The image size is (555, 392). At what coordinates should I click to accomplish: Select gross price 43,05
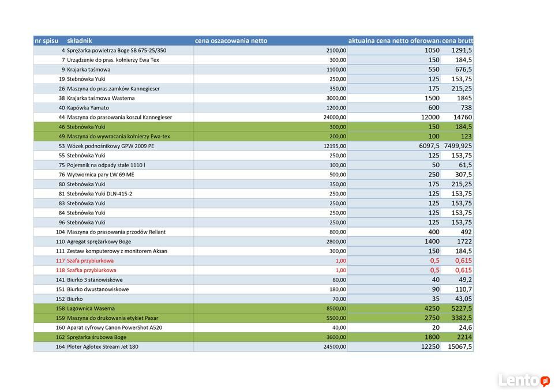coord(463,299)
